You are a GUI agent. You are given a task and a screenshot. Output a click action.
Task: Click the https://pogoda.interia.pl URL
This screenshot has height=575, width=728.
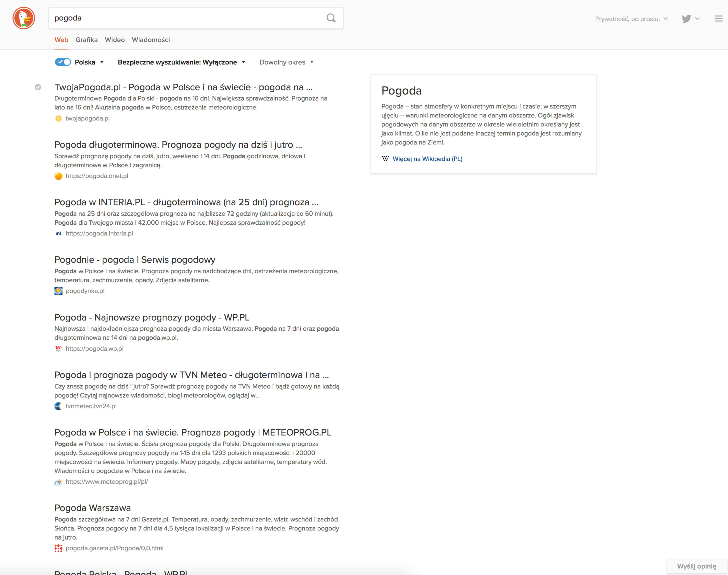(99, 234)
